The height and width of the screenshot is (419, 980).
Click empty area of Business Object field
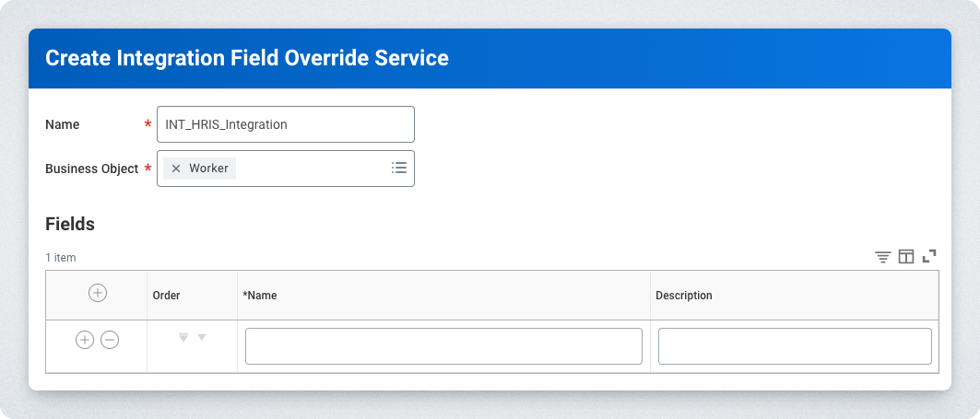[x=312, y=169]
